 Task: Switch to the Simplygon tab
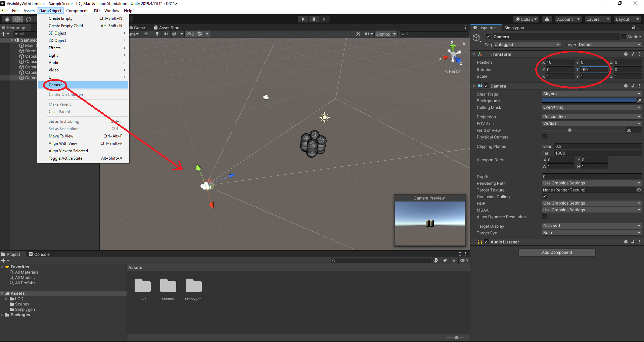pos(514,27)
